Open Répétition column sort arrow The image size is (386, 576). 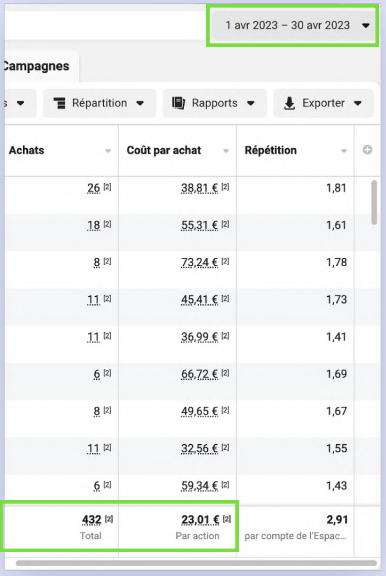click(x=344, y=151)
